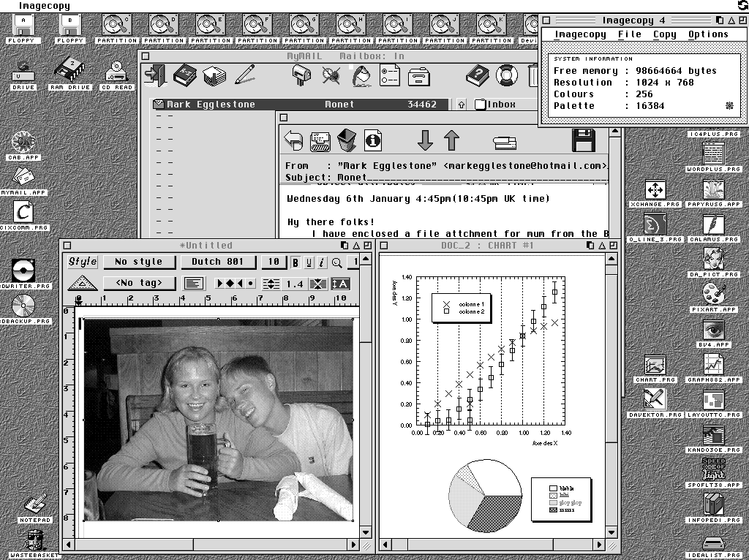Open the font size '10' dropdown
The height and width of the screenshot is (560, 749).
(x=274, y=262)
